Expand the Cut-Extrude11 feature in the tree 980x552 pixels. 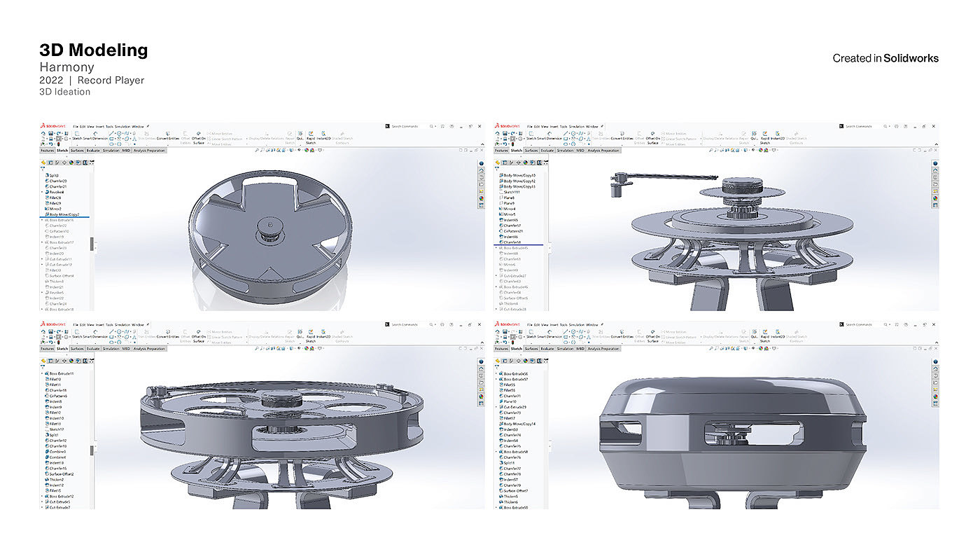pyautogui.click(x=42, y=259)
